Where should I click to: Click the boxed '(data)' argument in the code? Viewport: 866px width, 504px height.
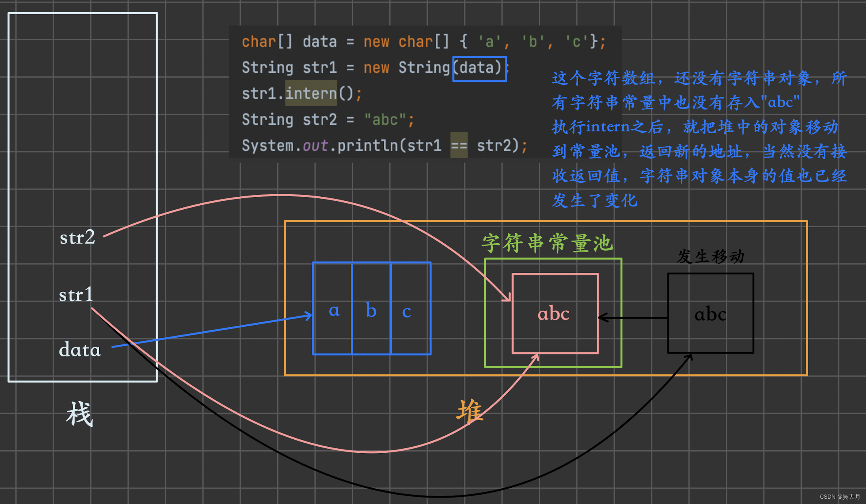[480, 68]
